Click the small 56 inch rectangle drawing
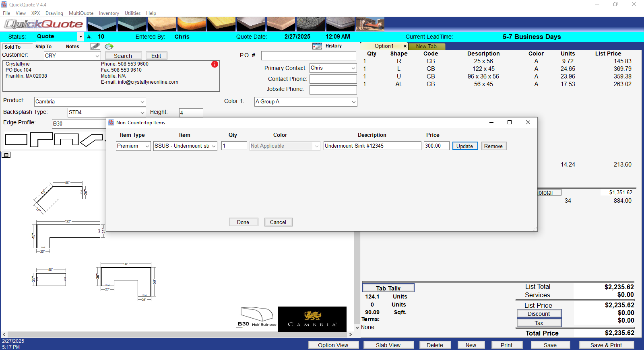The width and height of the screenshot is (644, 350). tap(49, 278)
